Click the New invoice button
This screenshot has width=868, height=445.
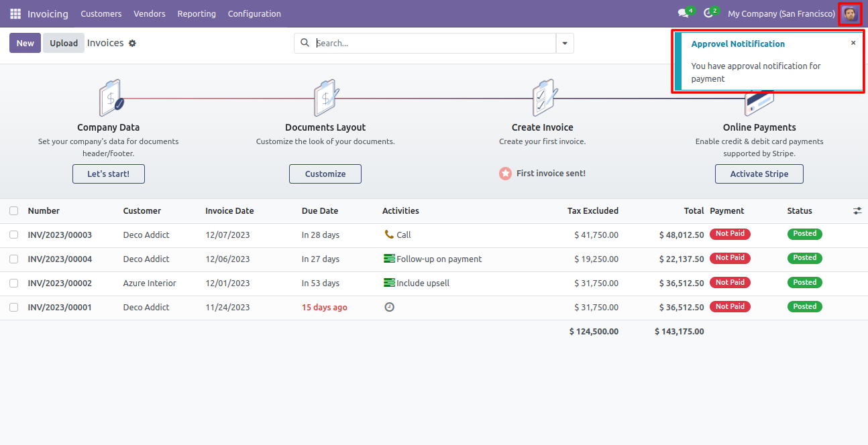coord(25,43)
